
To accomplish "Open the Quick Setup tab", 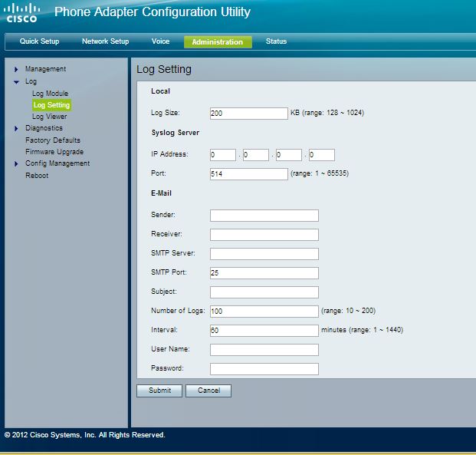I will pos(39,41).
